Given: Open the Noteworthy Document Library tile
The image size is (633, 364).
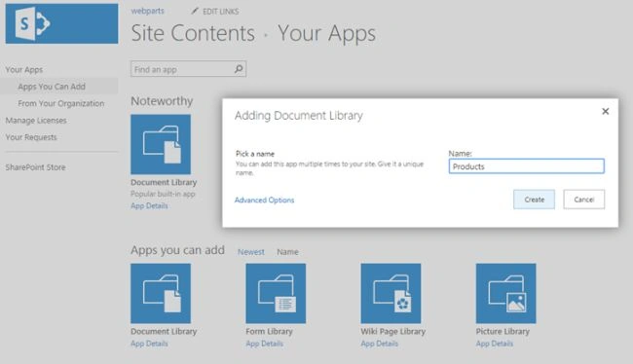Looking at the screenshot, I should tap(161, 144).
